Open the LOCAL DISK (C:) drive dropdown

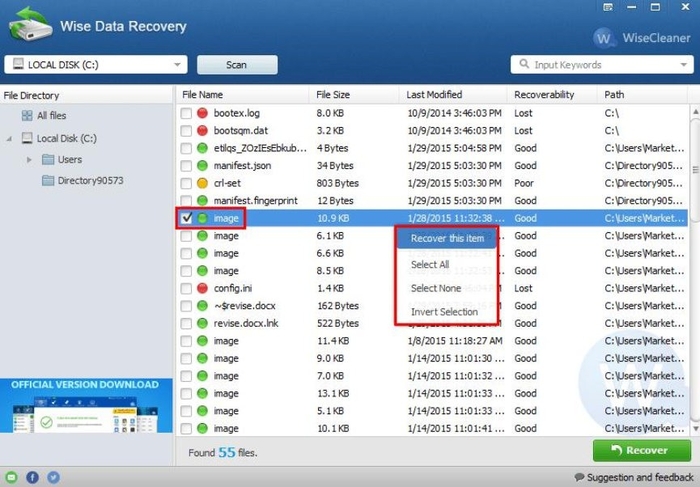[96, 65]
